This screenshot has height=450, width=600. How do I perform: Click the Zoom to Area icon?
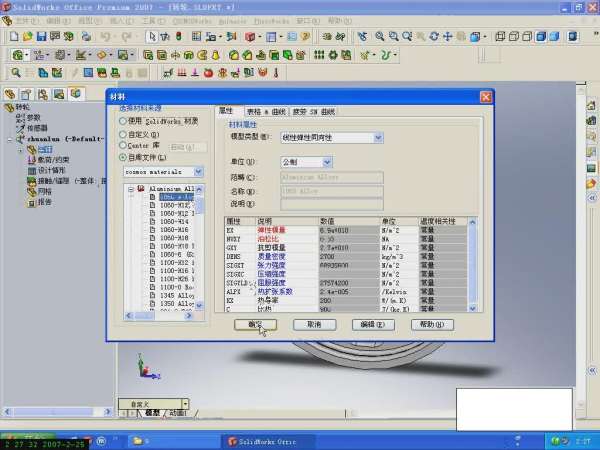click(x=393, y=36)
